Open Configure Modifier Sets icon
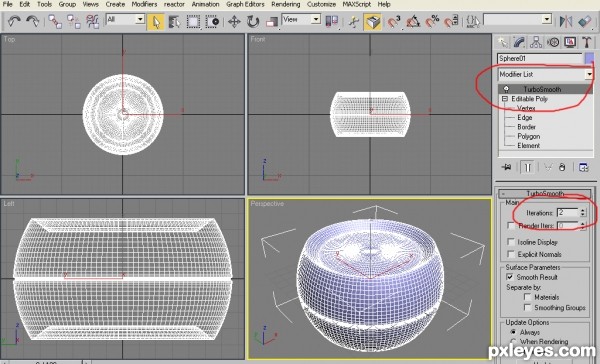 click(x=583, y=168)
